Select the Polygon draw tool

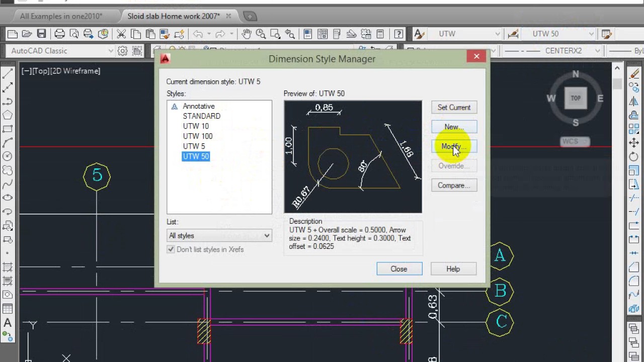(8, 115)
